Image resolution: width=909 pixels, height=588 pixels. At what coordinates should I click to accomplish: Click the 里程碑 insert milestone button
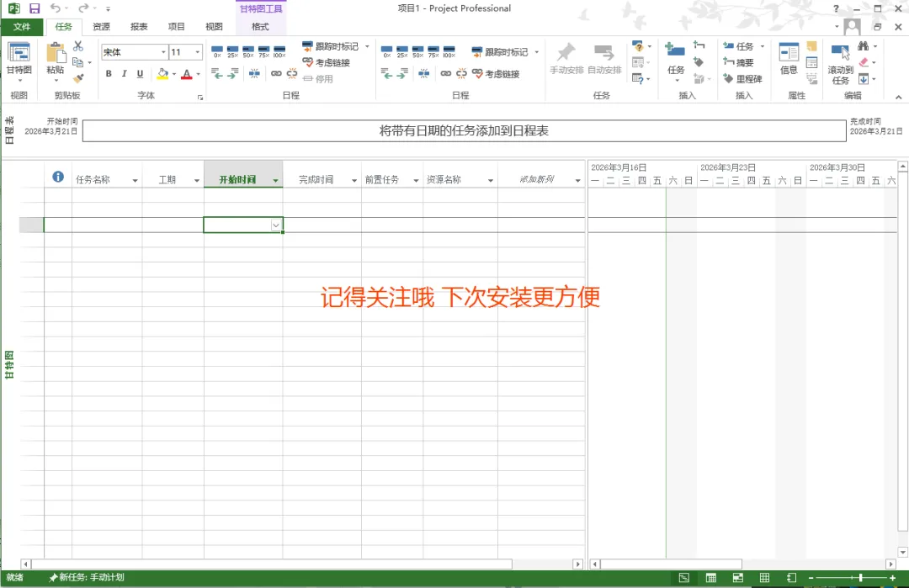tap(742, 79)
